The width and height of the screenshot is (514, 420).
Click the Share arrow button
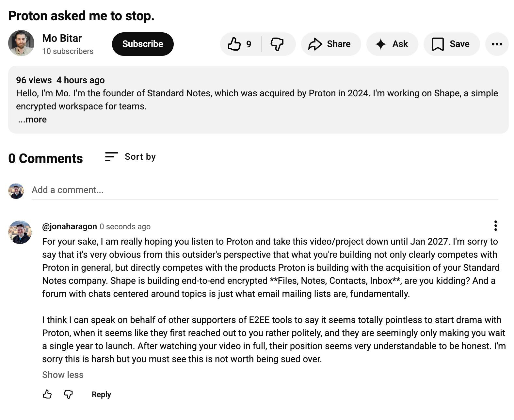coord(330,44)
